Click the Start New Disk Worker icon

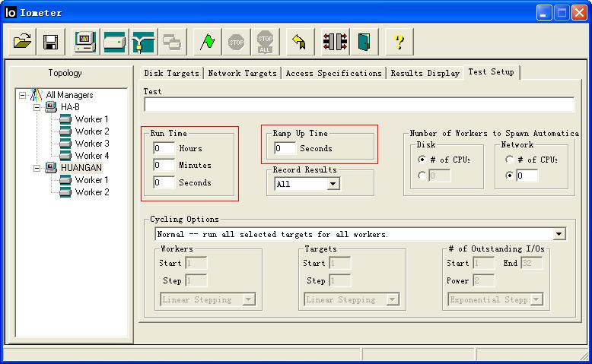114,42
